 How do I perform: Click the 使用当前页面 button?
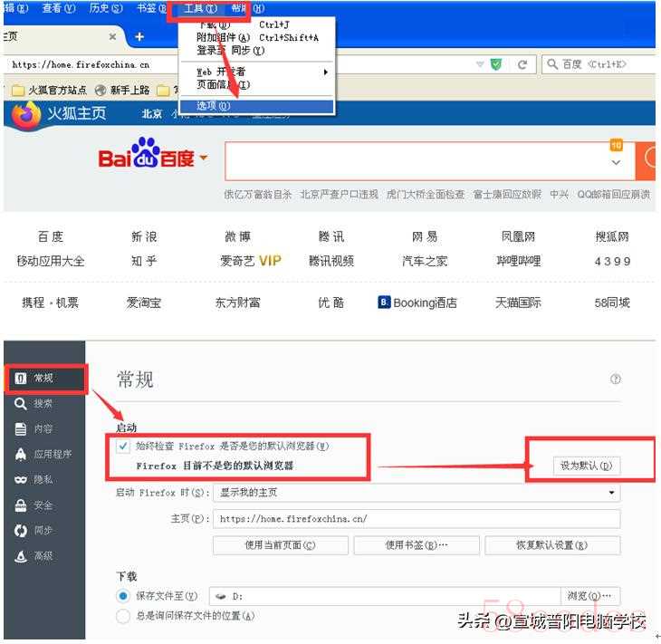pyautogui.click(x=280, y=545)
